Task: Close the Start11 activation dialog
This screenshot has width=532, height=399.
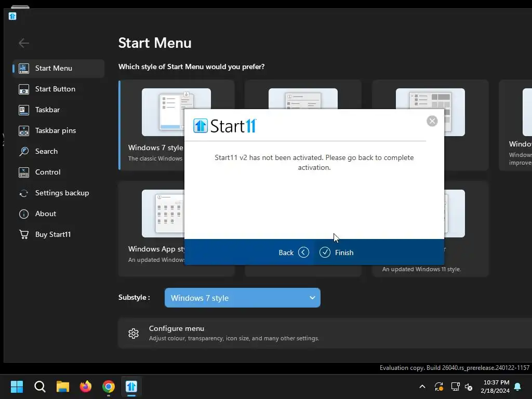Action: 432,121
